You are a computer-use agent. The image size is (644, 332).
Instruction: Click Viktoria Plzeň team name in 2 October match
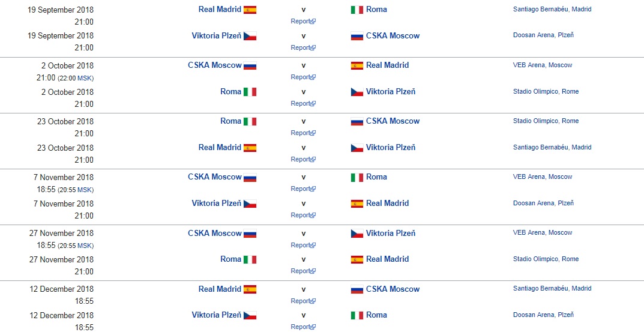[x=390, y=92]
